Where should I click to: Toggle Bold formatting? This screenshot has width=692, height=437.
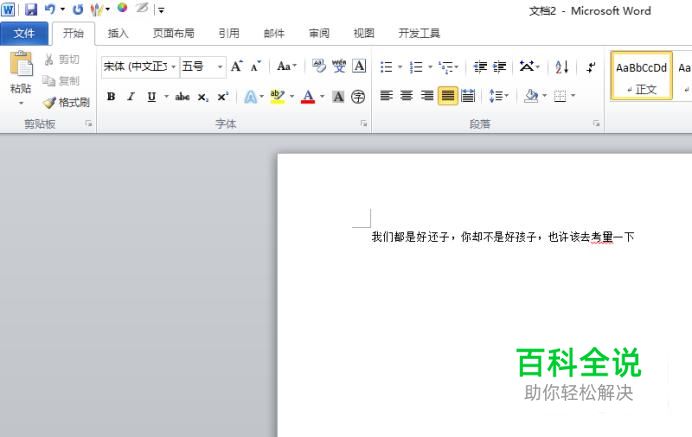click(x=111, y=97)
